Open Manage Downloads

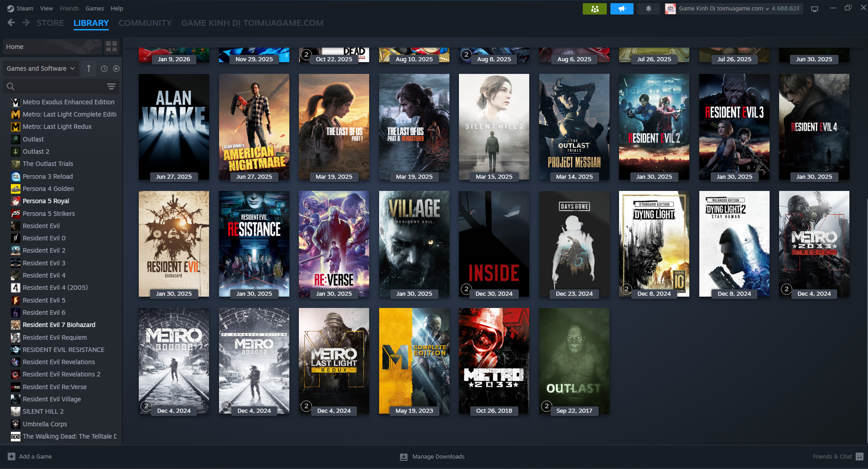coord(432,456)
